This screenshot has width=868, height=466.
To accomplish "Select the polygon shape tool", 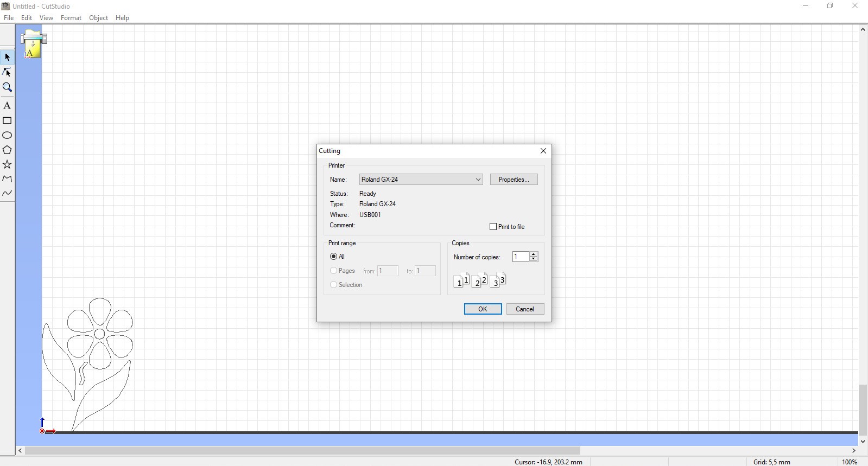I will [7, 150].
